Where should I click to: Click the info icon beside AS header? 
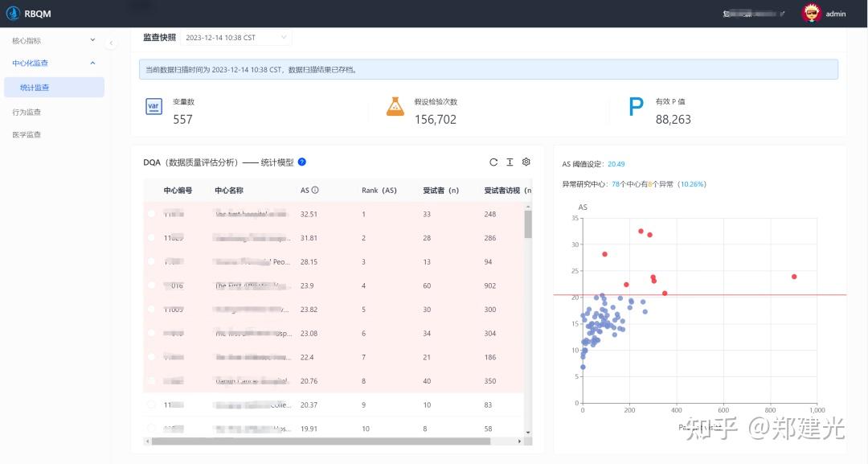coord(315,190)
